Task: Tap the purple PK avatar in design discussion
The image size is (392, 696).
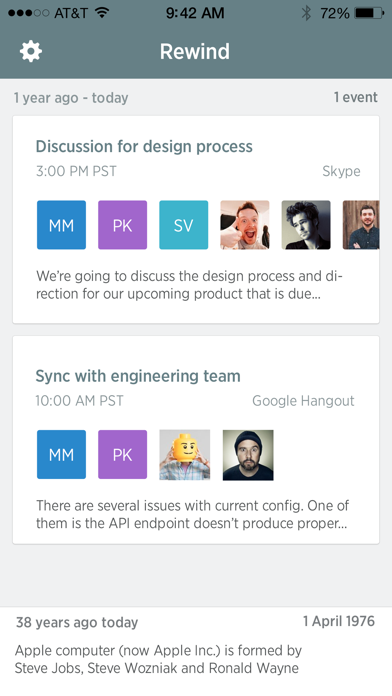Action: point(123,225)
